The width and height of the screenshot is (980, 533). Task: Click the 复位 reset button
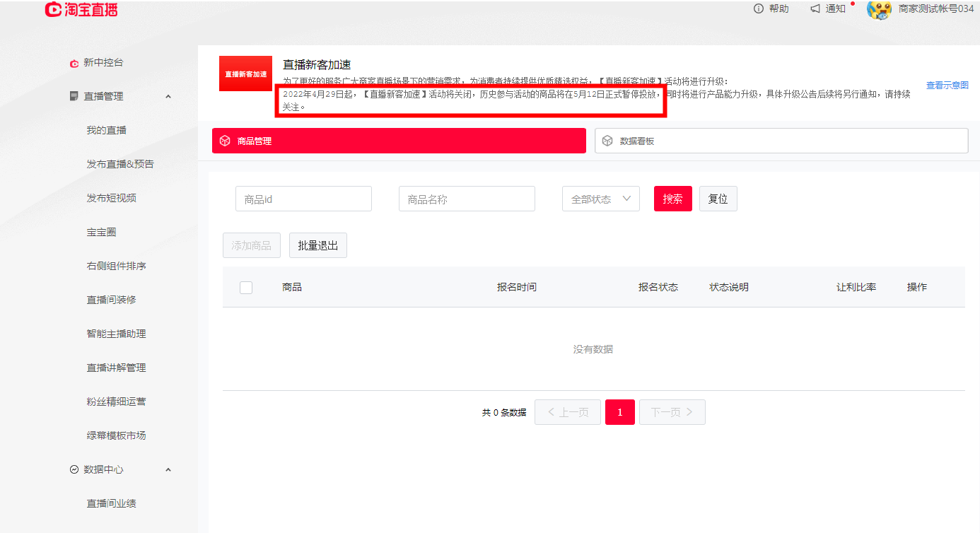[x=718, y=199]
